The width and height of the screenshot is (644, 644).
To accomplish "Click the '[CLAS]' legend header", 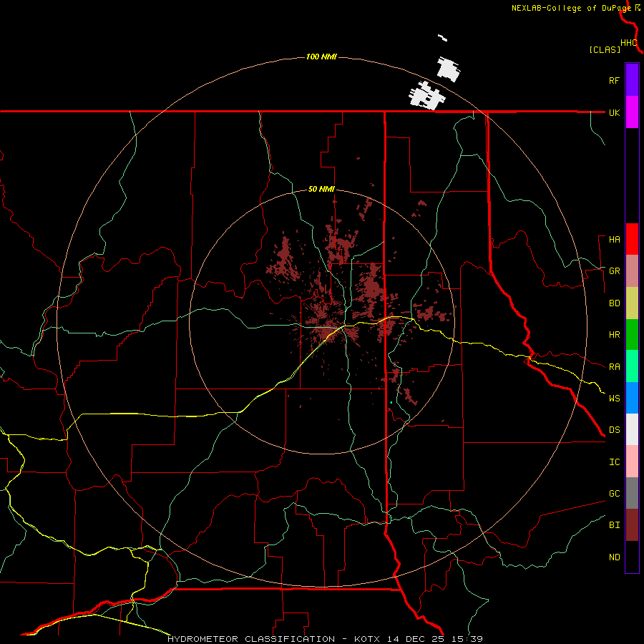I will (x=605, y=49).
